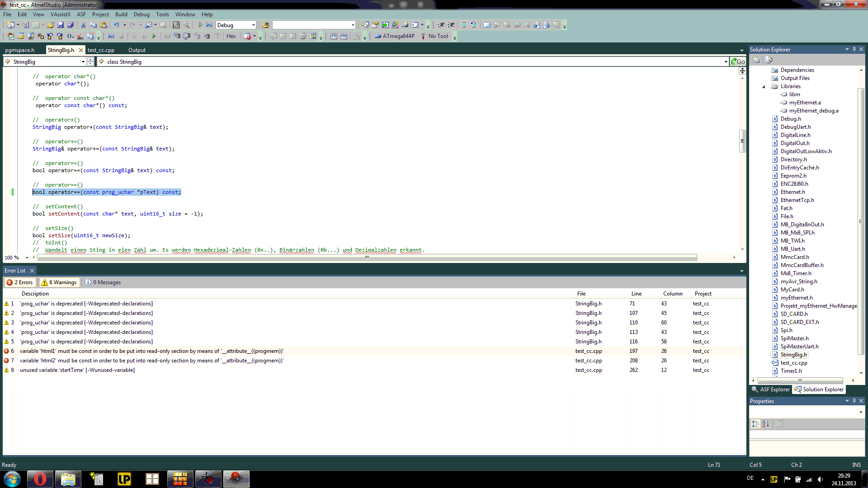Screen dimensions: 868x488
Task: Toggle Hex display mode
Action: 231,36
